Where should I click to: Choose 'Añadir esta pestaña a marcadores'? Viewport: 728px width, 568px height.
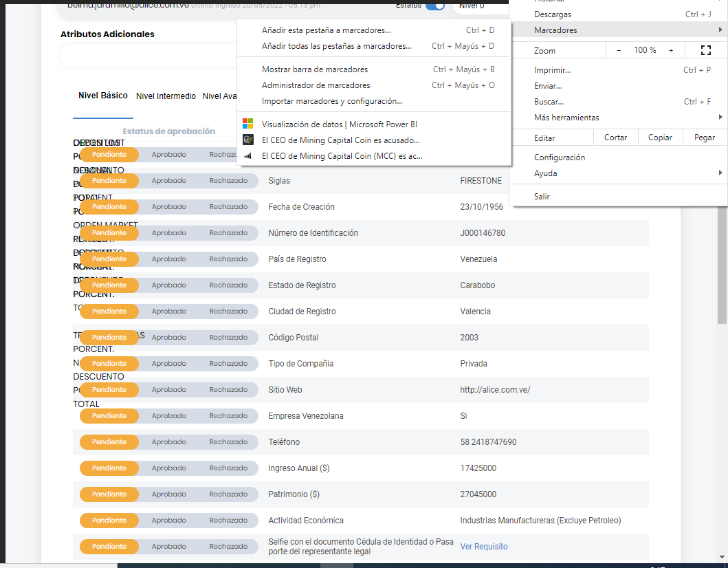[x=326, y=30]
